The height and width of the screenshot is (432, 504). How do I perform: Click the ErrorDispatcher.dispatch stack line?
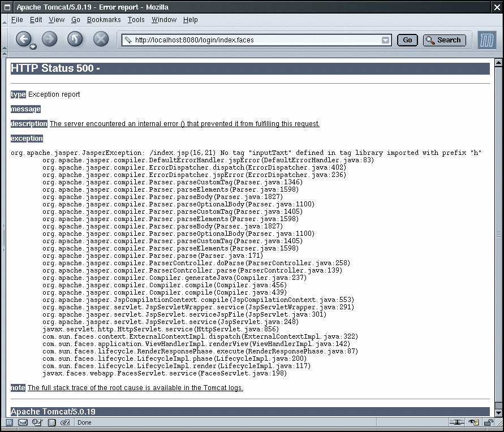coord(194,167)
